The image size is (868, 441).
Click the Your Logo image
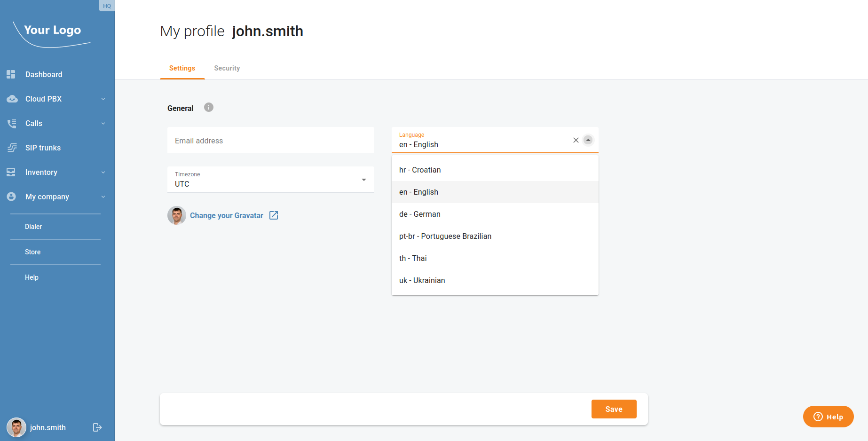pyautogui.click(x=52, y=33)
